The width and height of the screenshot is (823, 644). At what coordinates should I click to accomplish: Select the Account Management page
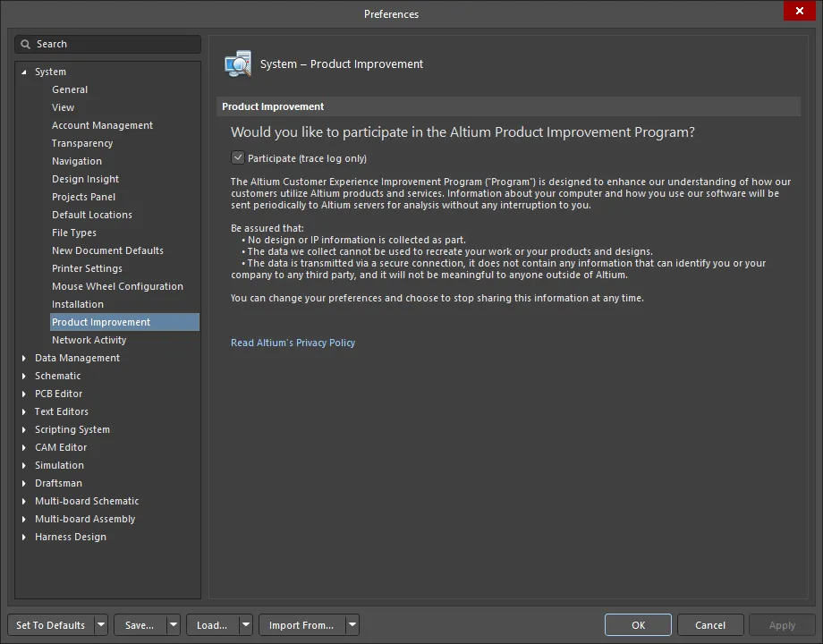pyautogui.click(x=102, y=125)
